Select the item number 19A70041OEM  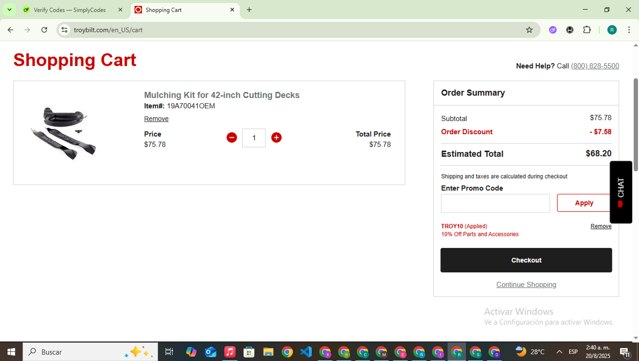(191, 106)
